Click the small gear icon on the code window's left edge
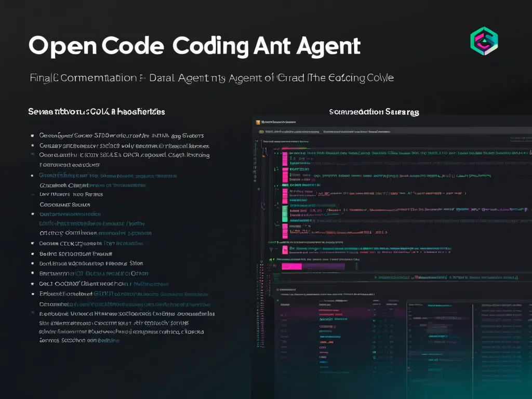 point(259,189)
